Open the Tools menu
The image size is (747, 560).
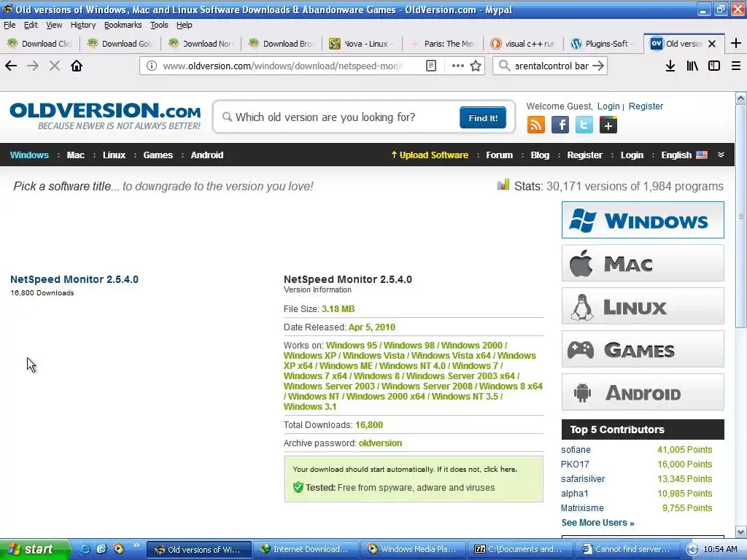159,25
